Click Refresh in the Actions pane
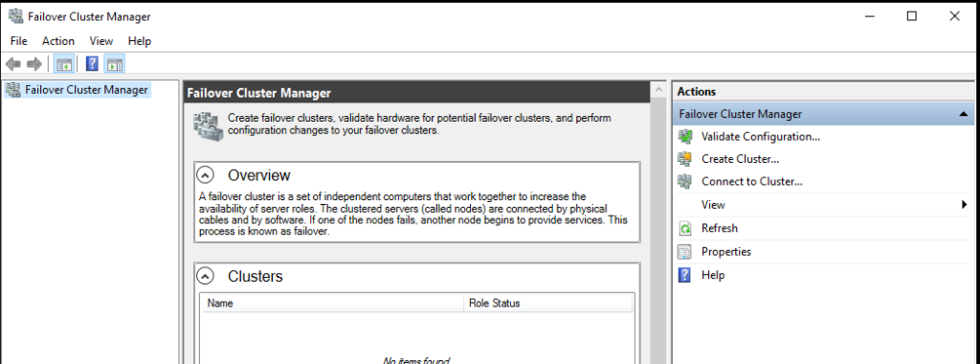The image size is (980, 364). [x=720, y=228]
